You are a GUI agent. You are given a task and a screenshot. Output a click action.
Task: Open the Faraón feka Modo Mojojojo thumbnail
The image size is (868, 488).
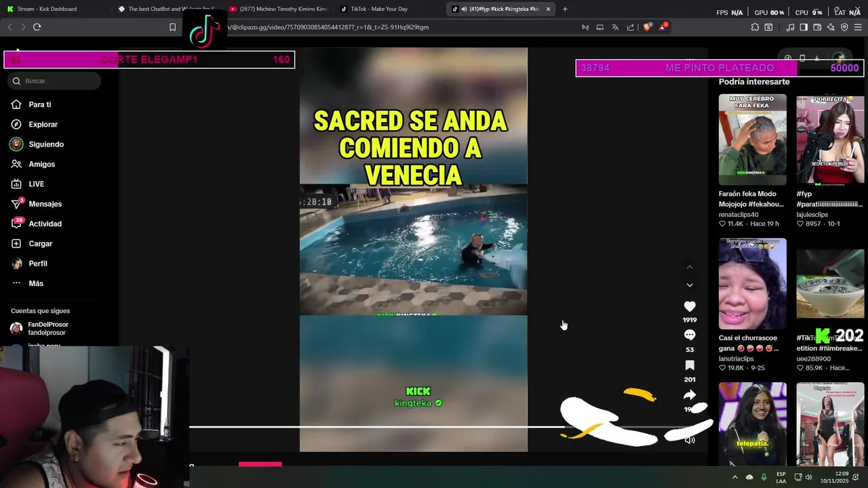[753, 140]
